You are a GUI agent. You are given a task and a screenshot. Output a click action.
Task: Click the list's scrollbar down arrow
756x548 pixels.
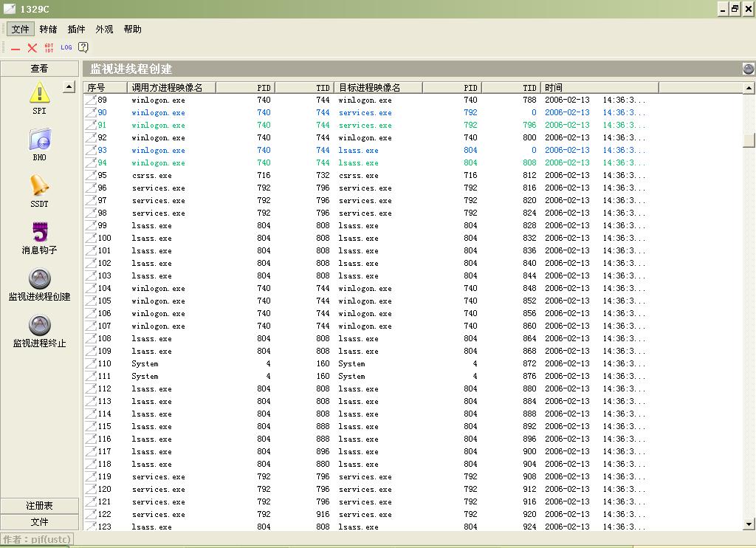tap(749, 524)
